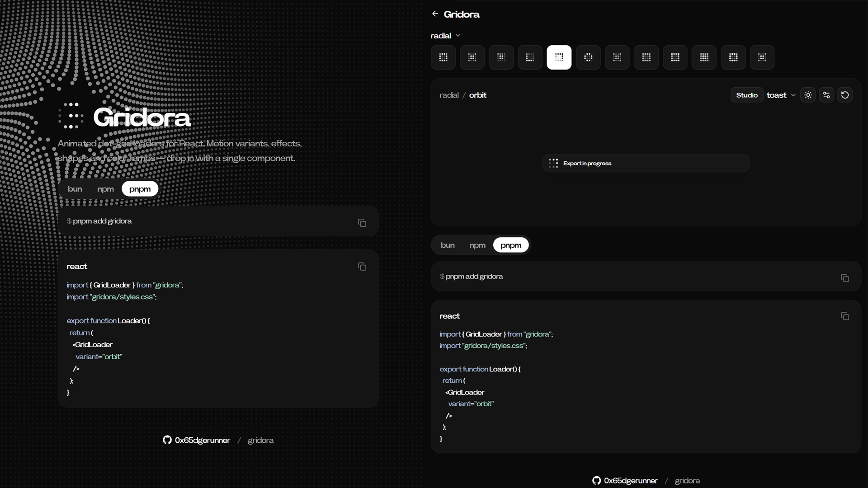The image size is (868, 488).
Task: Click the left code line importing GridLoader
Action: [125, 285]
